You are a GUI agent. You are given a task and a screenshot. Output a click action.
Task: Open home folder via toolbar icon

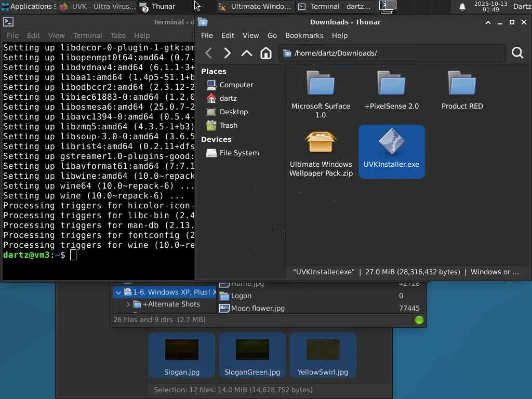(x=265, y=53)
